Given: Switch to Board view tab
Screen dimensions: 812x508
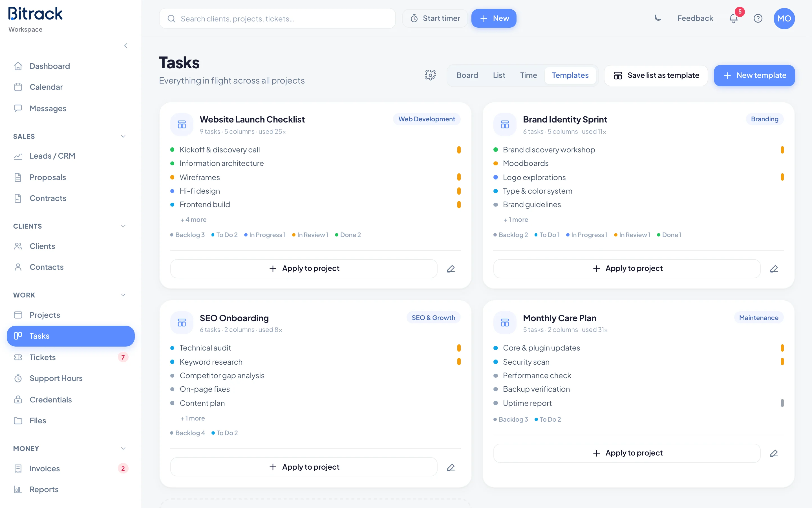Looking at the screenshot, I should [467, 75].
